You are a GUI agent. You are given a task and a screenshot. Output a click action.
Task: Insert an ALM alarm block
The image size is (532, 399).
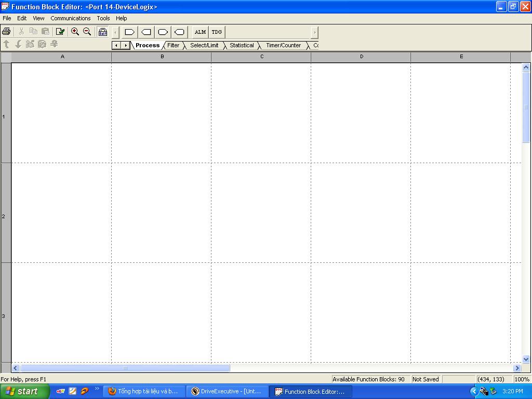pyautogui.click(x=200, y=32)
